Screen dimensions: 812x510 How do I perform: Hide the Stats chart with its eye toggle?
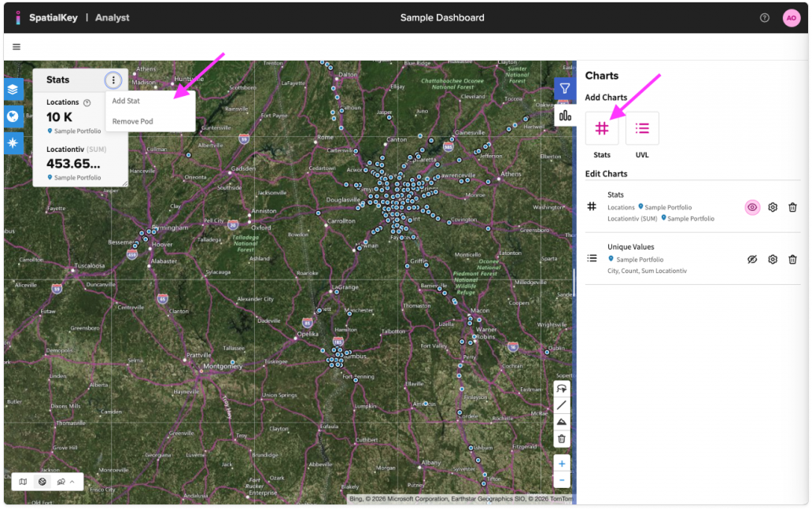(751, 207)
